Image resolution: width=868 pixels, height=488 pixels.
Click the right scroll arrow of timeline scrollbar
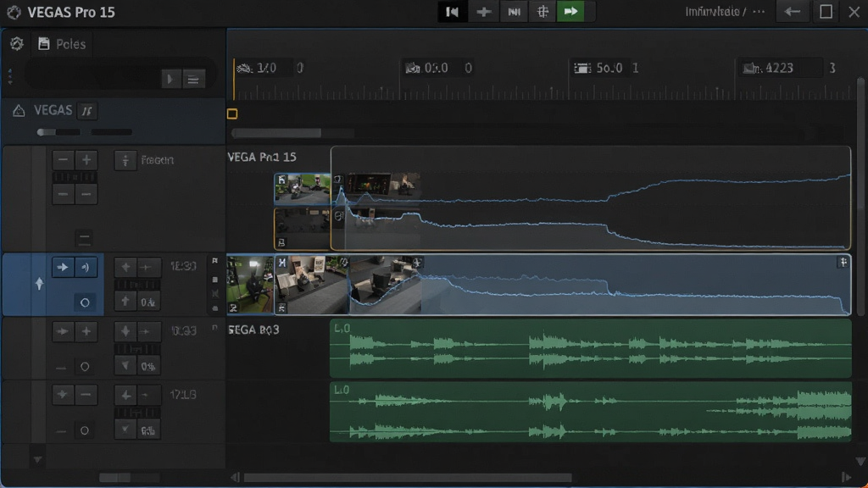tap(846, 478)
